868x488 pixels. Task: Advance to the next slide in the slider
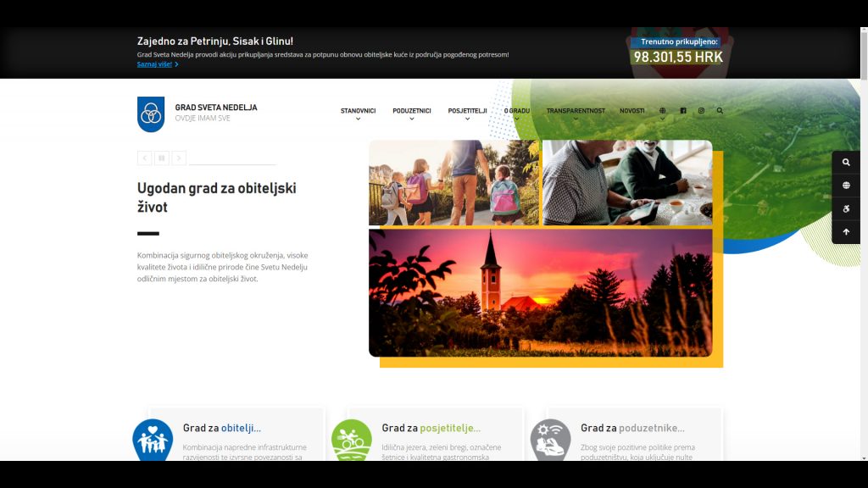179,158
